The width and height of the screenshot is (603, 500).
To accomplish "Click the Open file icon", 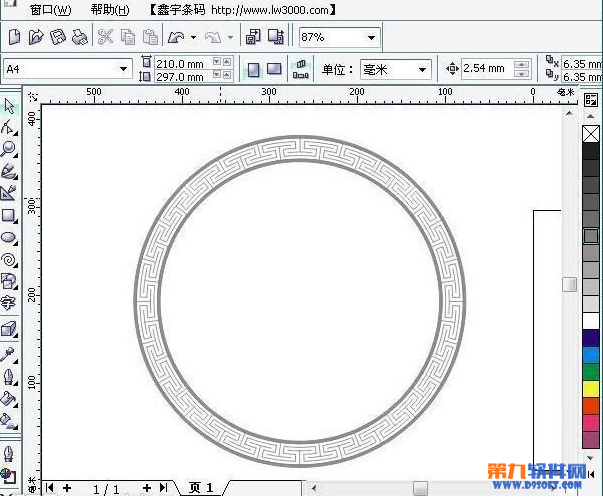I will [36, 37].
